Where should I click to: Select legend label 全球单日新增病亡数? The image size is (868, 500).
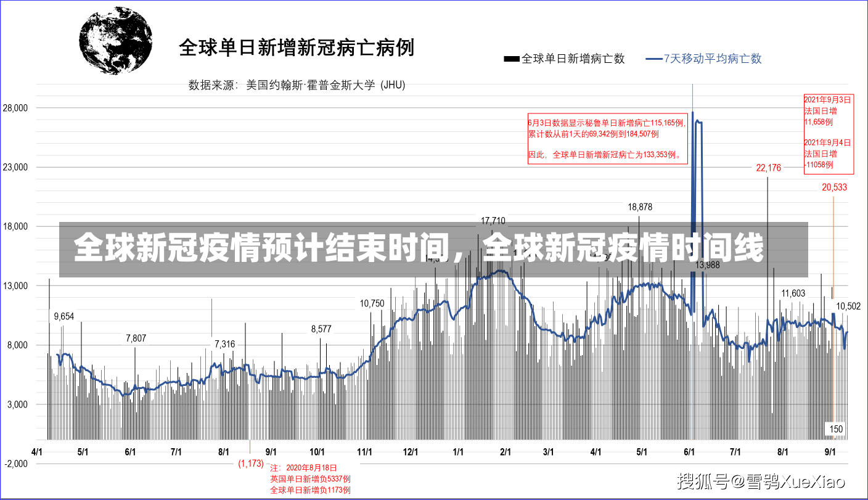tap(573, 59)
